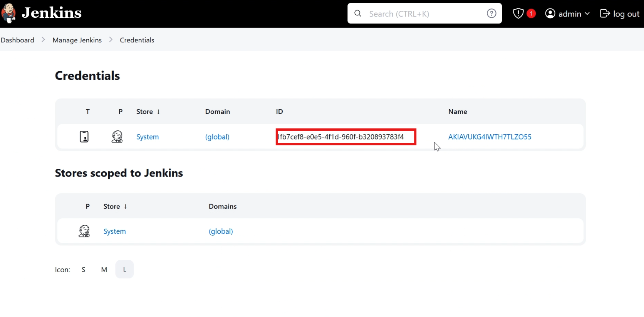Image resolution: width=644 pixels, height=317 pixels.
Task: Click the ID column header
Action: click(280, 111)
